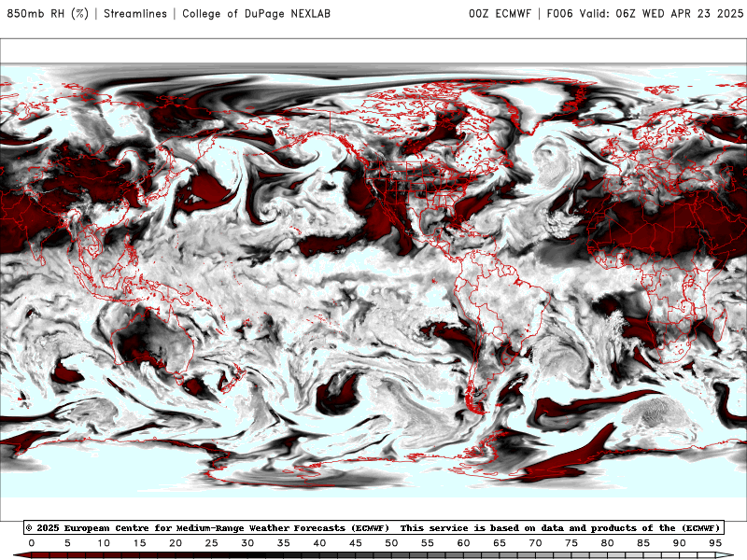Pick the "30" label on the legend
The width and height of the screenshot is (747, 560).
click(x=247, y=543)
